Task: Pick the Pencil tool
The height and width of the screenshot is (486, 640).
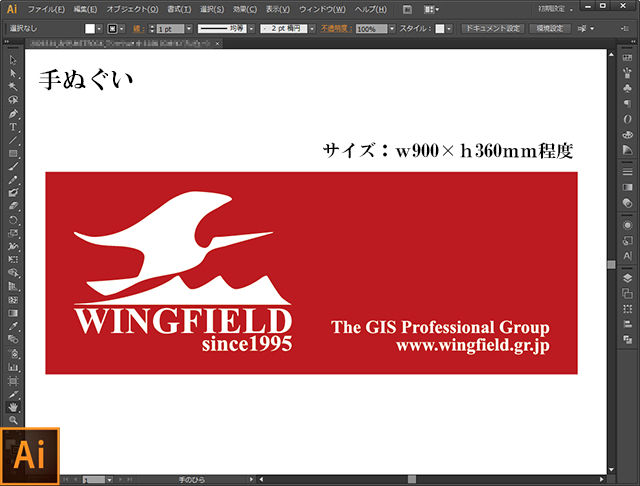Action: click(13, 180)
